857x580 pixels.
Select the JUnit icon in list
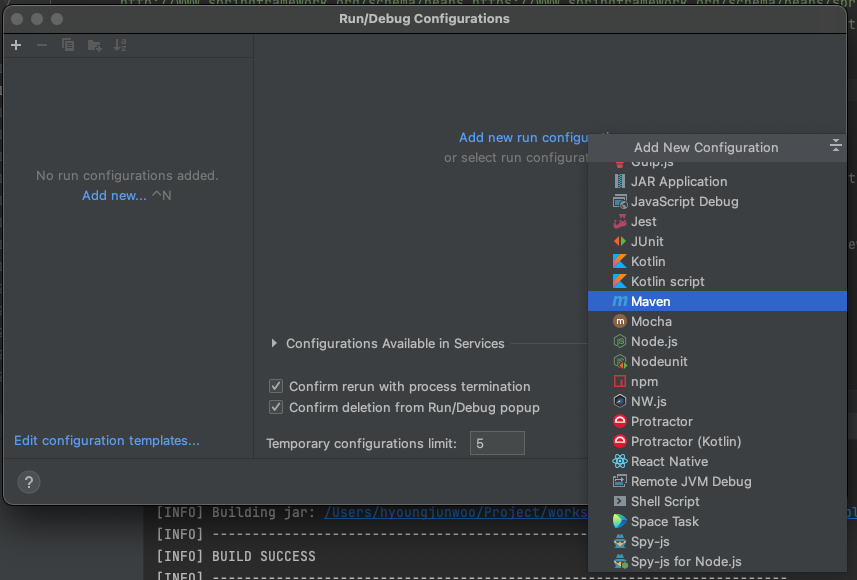619,241
